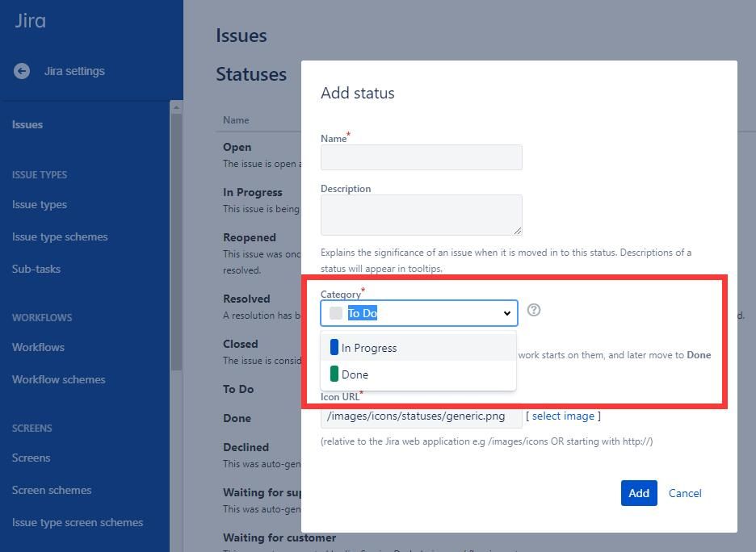Click the Open status name
The width and height of the screenshot is (756, 552).
point(237,147)
